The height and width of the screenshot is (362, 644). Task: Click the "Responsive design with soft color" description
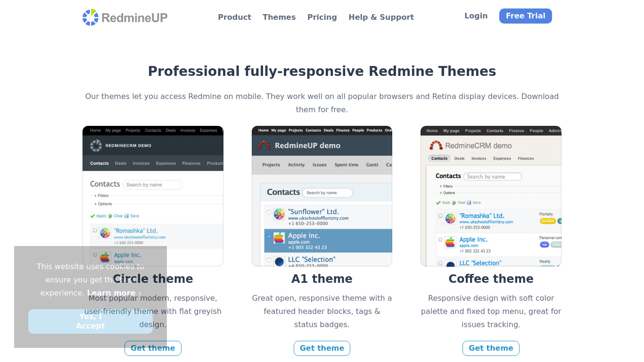(x=491, y=311)
